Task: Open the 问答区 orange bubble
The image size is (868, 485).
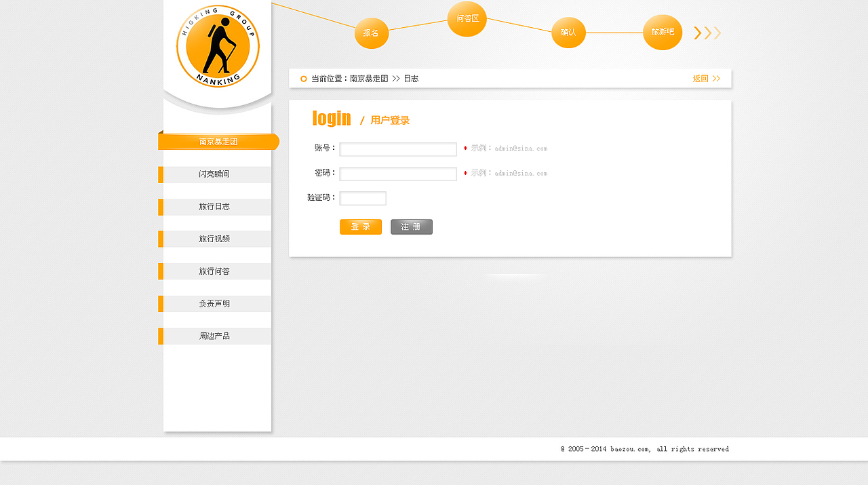Action: click(x=467, y=19)
